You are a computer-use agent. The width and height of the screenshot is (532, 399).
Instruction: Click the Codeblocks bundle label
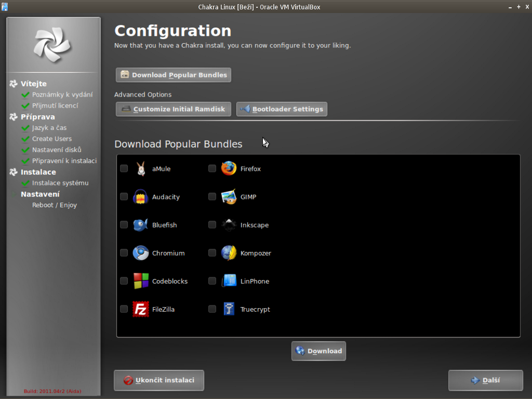tap(170, 281)
